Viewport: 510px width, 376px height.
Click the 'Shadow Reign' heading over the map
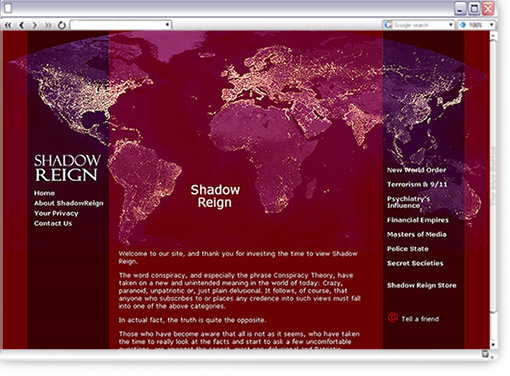215,196
